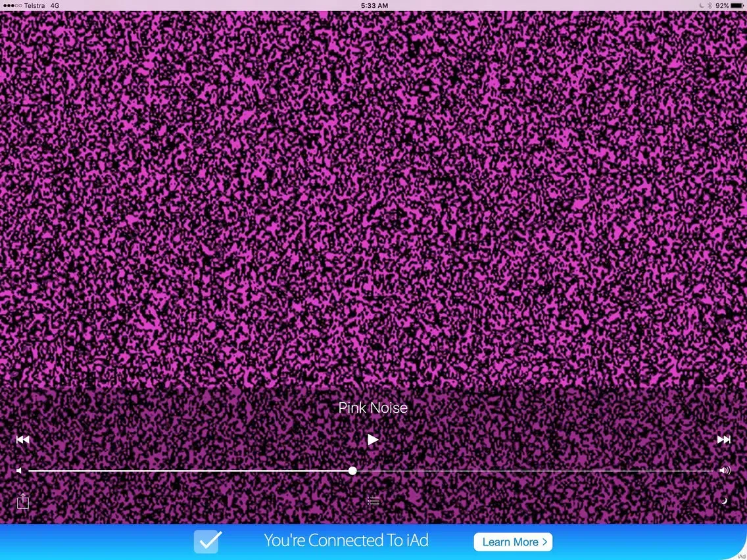
Task: Skip to the next track
Action: (723, 439)
